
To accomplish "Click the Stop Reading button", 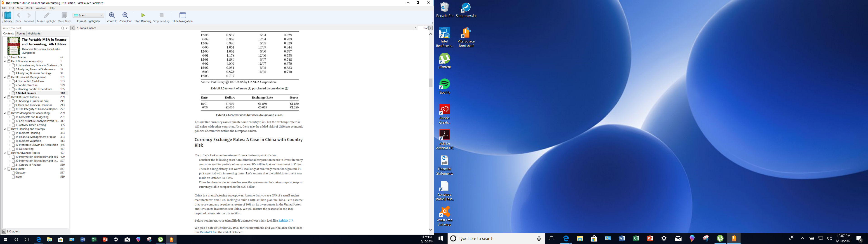I will pos(161,17).
